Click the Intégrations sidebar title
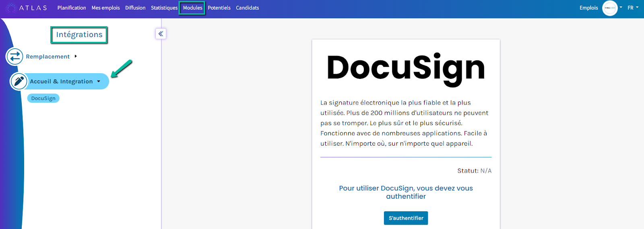Viewport: 644px width, 229px height. point(79,35)
